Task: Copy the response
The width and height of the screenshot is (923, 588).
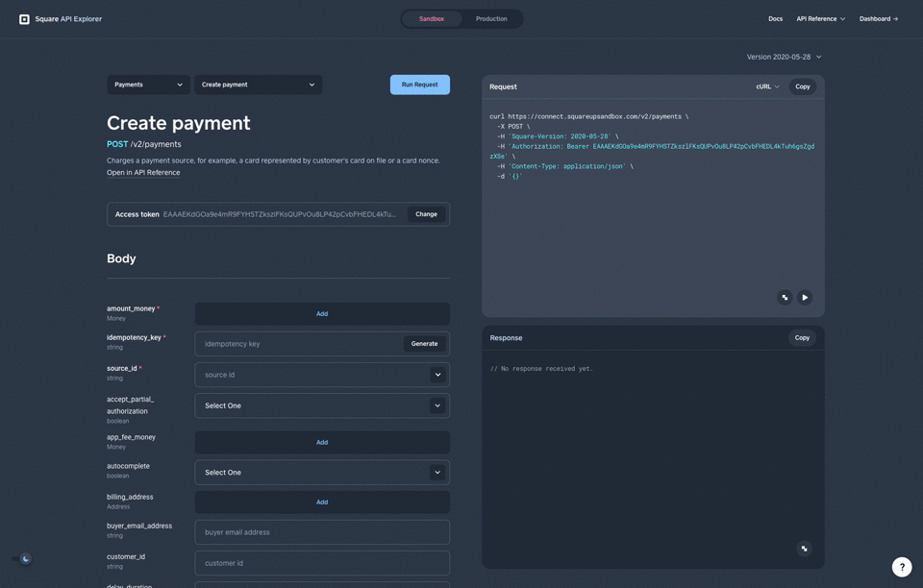Action: click(802, 338)
